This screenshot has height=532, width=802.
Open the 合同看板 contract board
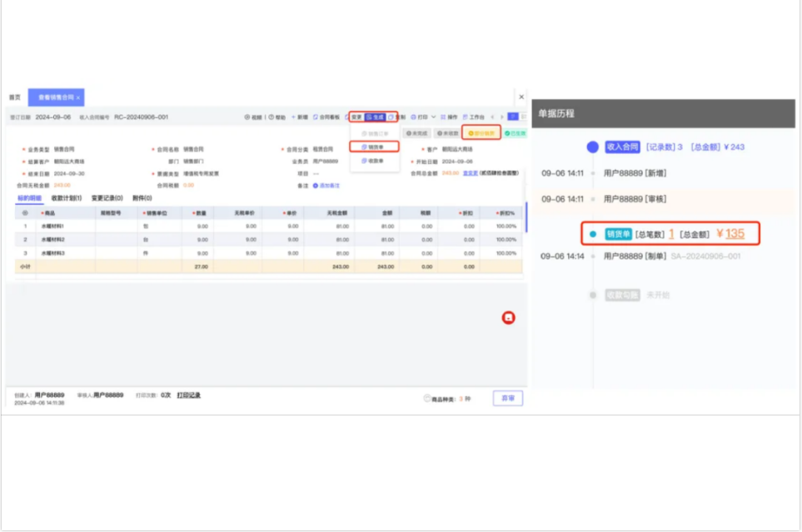click(326, 117)
